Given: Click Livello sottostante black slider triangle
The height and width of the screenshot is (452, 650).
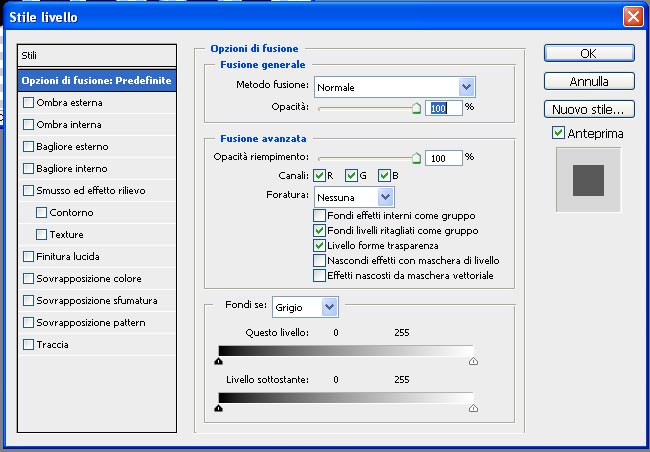Looking at the screenshot, I should [218, 408].
